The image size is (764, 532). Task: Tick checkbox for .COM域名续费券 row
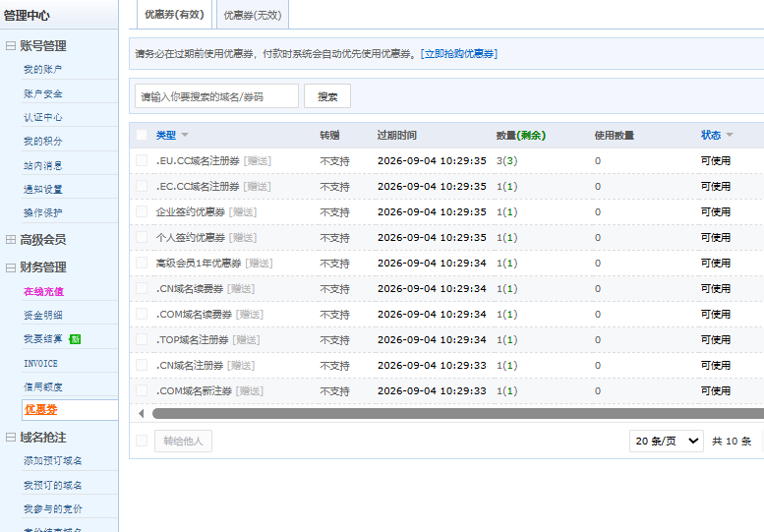click(x=142, y=314)
